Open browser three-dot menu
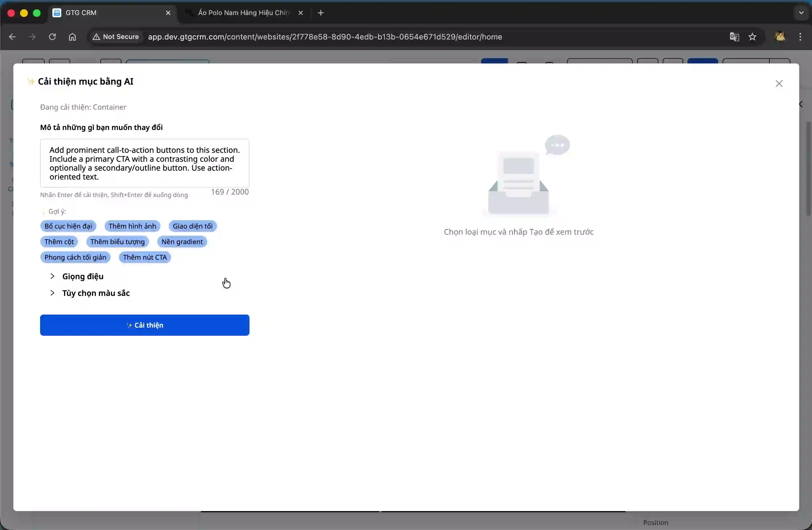The height and width of the screenshot is (530, 812). point(800,37)
